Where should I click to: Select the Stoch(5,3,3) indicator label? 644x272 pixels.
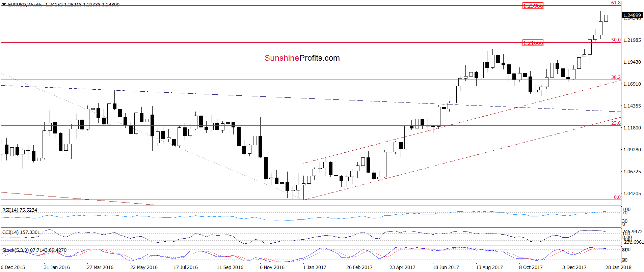(34, 250)
